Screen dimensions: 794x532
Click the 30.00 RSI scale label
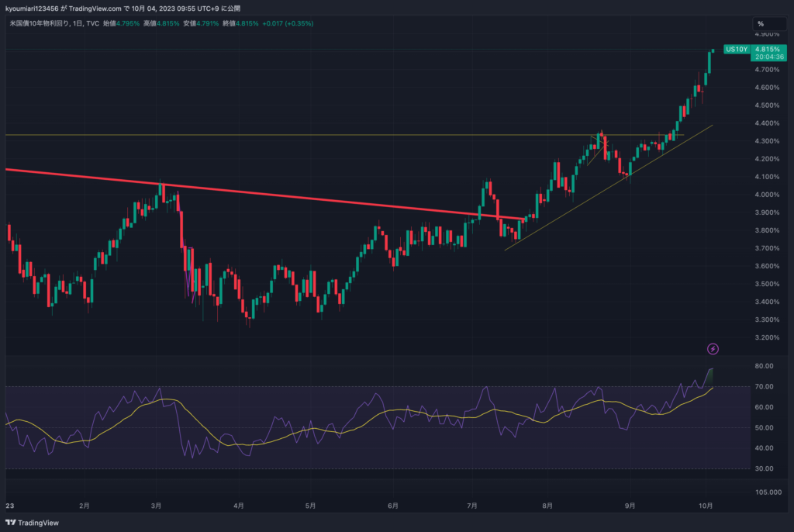coord(764,468)
